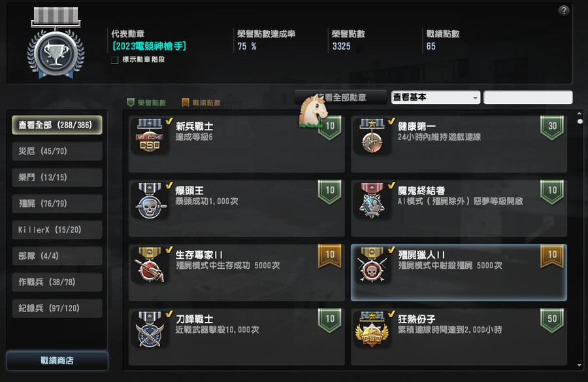Select the 爆頭王 skull medal icon
This screenshot has width=588, height=382.
149,201
